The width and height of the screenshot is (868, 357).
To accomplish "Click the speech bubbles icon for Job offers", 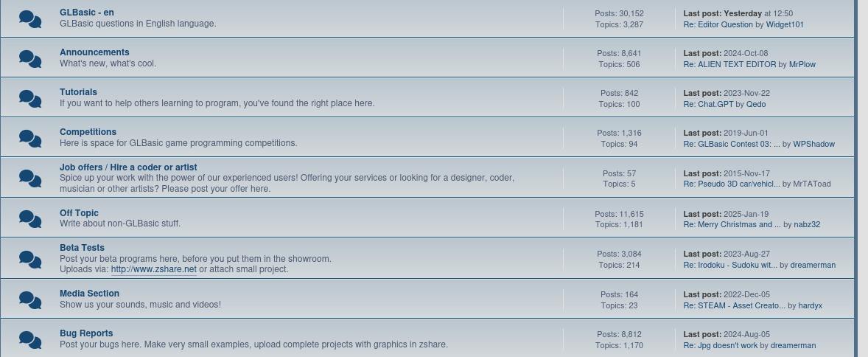I will (30, 178).
